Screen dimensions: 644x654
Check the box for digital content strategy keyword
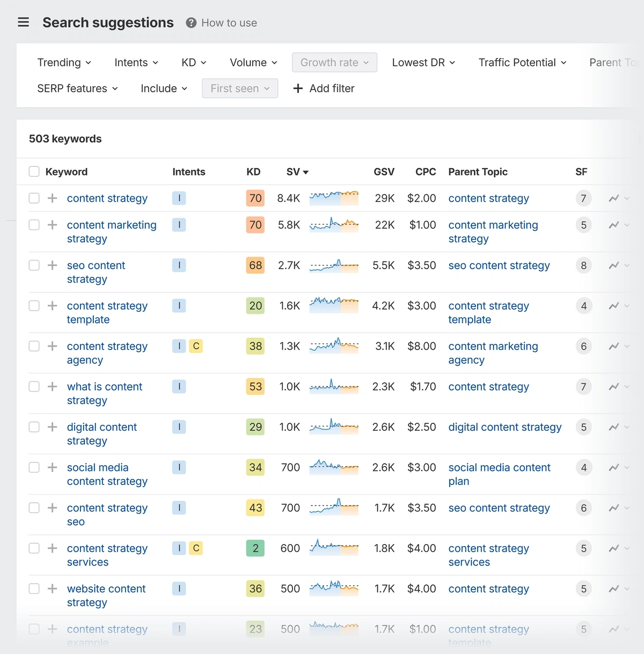point(34,427)
